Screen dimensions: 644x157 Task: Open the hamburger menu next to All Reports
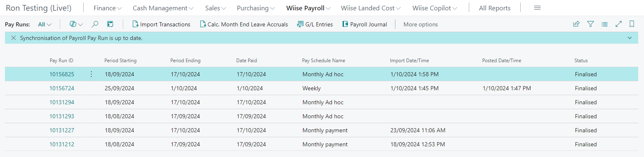click(537, 8)
